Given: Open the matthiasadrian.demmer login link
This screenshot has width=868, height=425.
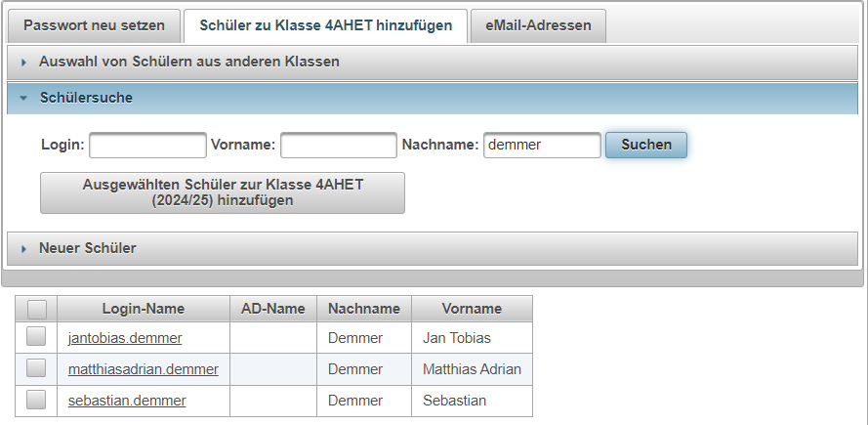Looking at the screenshot, I should click(144, 369).
